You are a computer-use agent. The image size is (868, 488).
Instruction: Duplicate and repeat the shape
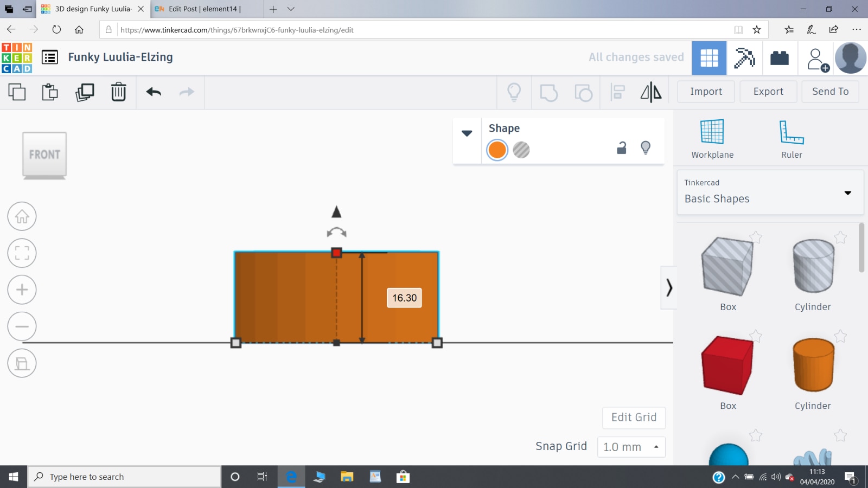point(85,92)
